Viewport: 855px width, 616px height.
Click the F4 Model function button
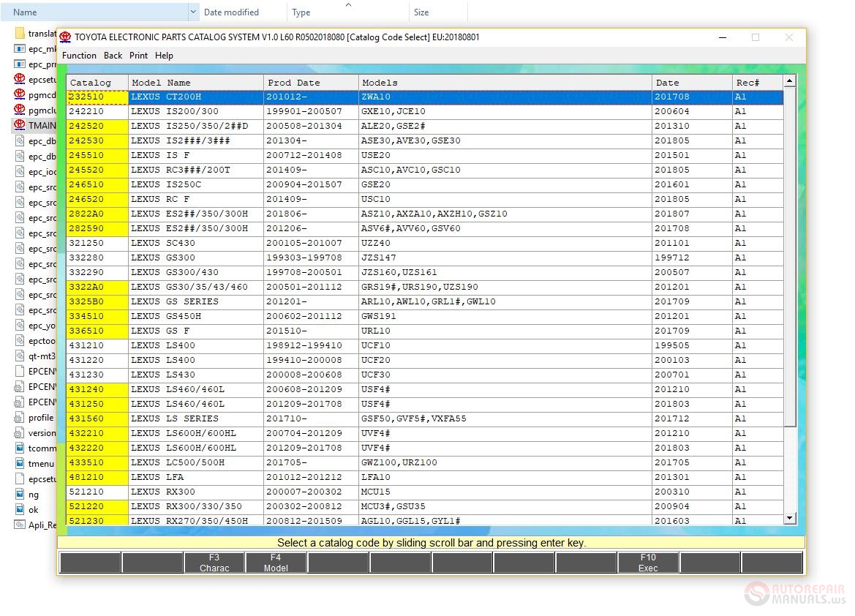click(276, 563)
